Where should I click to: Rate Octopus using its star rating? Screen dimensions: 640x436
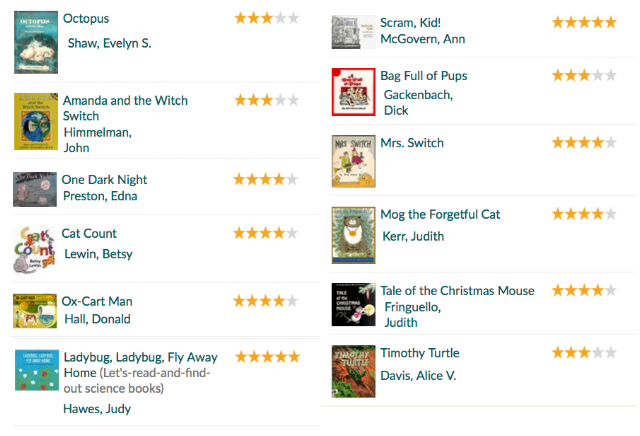click(266, 18)
